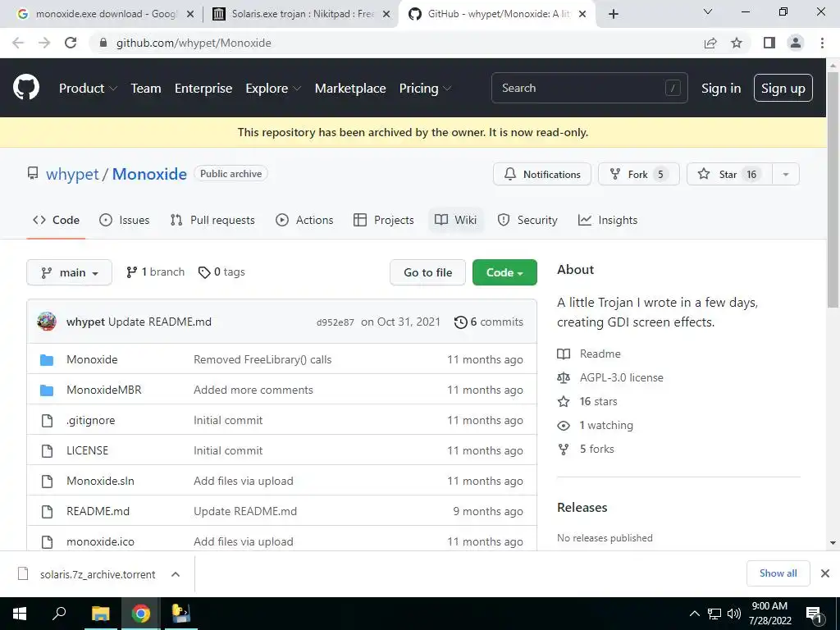Open Windows Start menu

pos(20,614)
